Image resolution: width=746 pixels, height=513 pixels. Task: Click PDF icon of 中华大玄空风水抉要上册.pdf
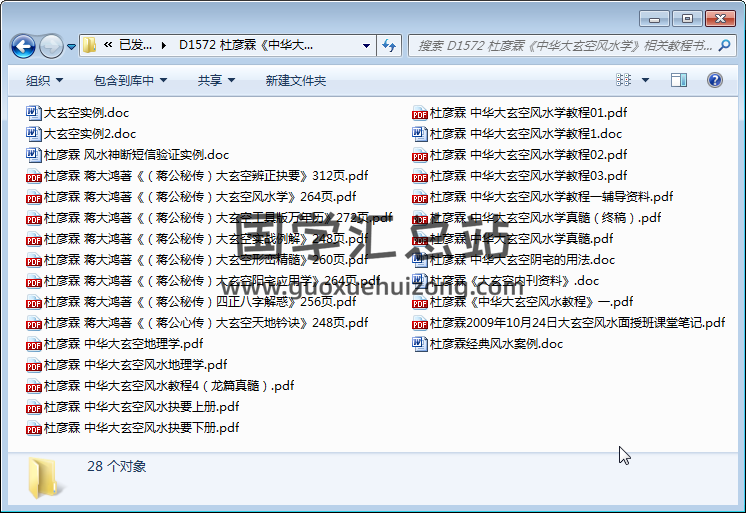pyautogui.click(x=33, y=407)
